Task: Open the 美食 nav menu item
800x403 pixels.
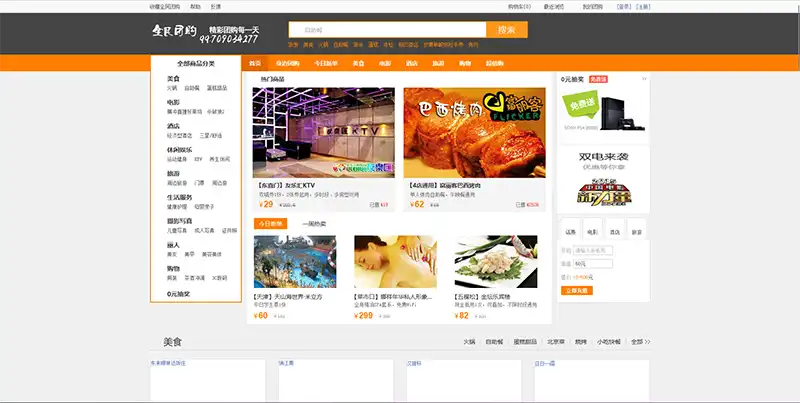Action: click(x=358, y=63)
